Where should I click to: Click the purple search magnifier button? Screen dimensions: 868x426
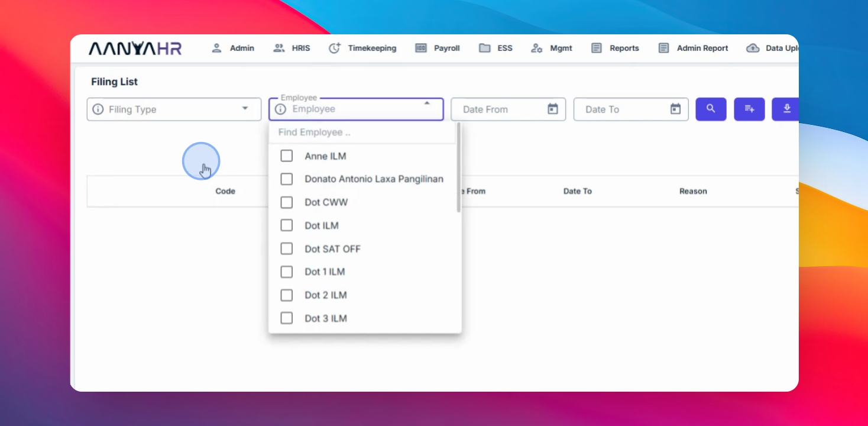point(711,109)
